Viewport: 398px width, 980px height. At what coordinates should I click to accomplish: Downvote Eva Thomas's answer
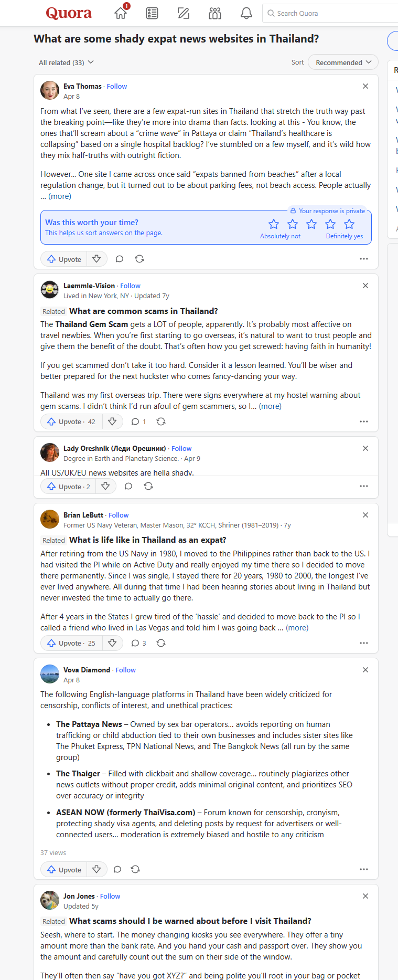(96, 259)
